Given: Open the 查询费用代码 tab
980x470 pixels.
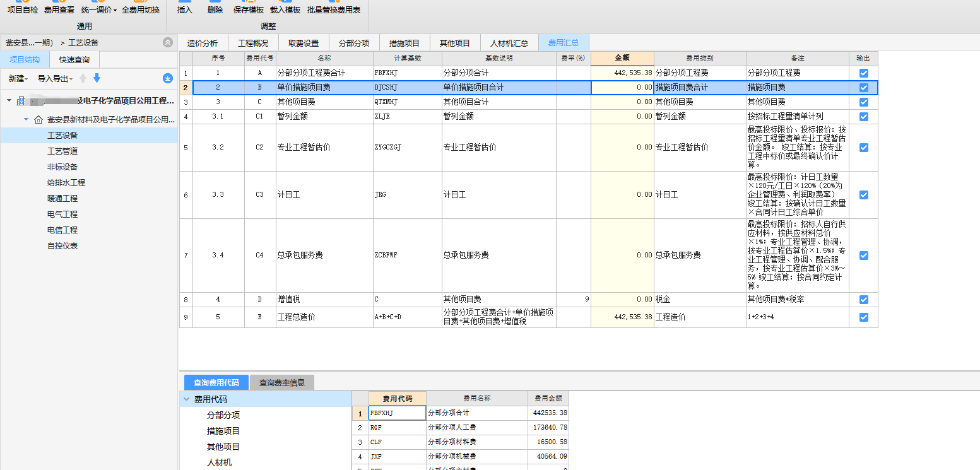Looking at the screenshot, I should [216, 382].
